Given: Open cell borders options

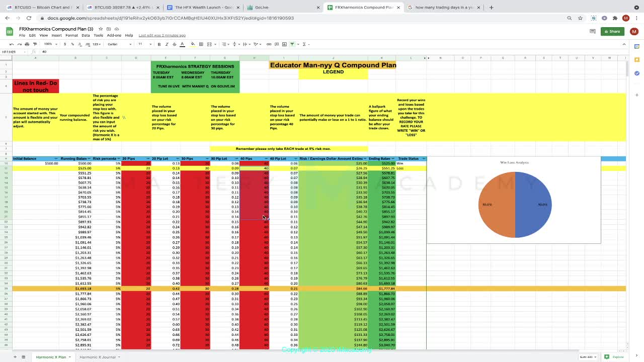Looking at the screenshot, I should tap(201, 44).
